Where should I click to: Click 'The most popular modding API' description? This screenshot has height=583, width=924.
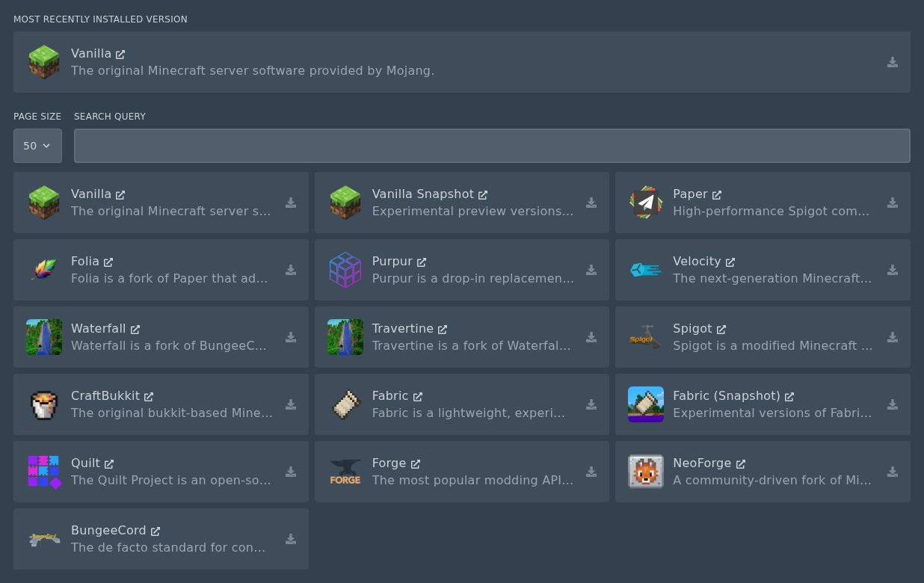pyautogui.click(x=472, y=480)
